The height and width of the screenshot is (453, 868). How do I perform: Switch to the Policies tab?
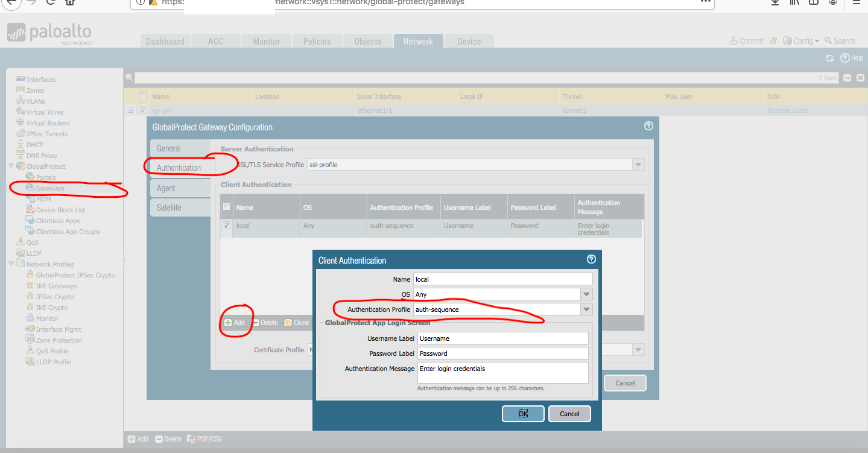317,42
